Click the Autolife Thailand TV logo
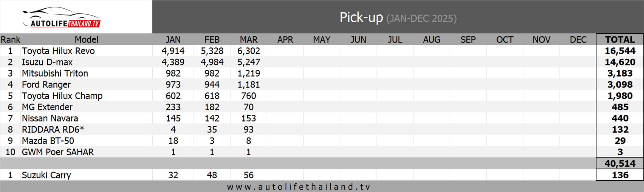The height and width of the screenshot is (192, 644). pos(61,18)
